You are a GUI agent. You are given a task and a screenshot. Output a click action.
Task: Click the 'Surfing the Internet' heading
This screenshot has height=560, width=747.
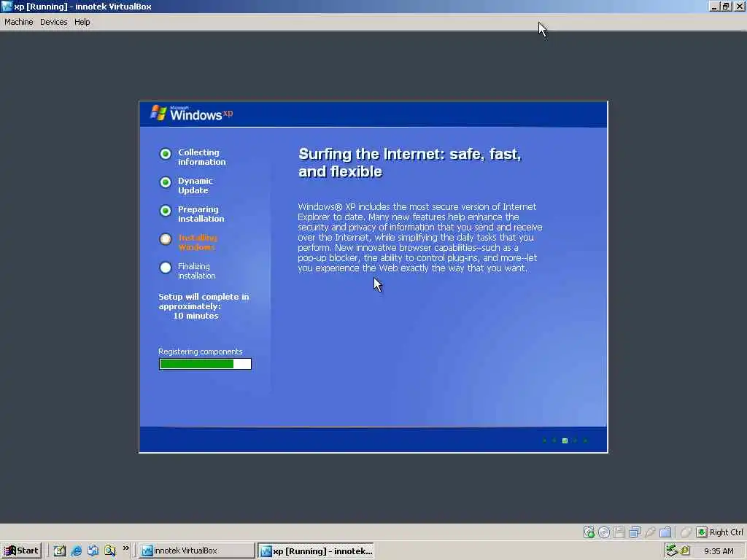[x=410, y=163]
